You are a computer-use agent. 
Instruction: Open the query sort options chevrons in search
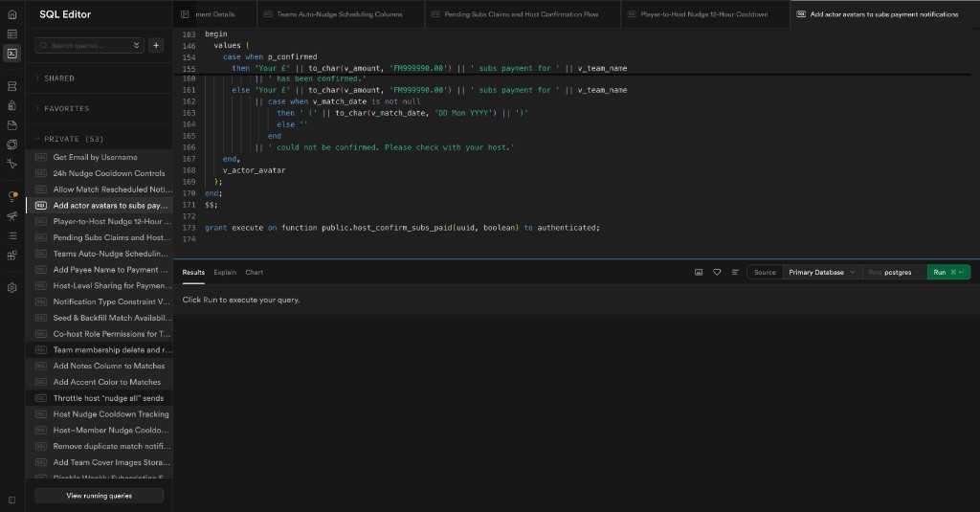click(136, 45)
